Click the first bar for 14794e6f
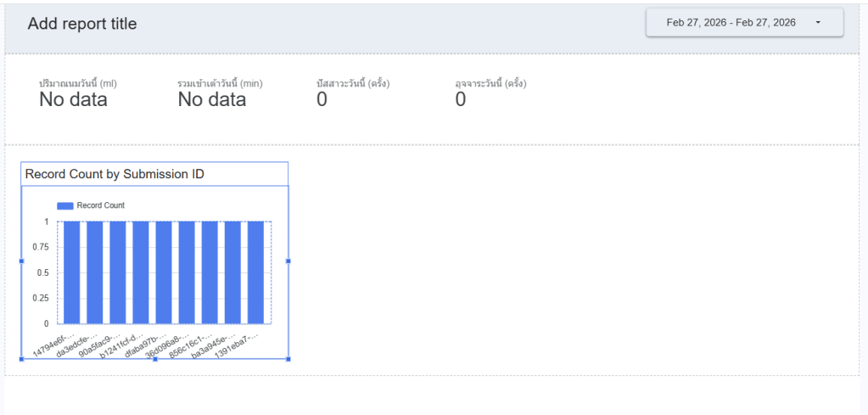Viewport: 868px width, 415px height. pos(71,272)
